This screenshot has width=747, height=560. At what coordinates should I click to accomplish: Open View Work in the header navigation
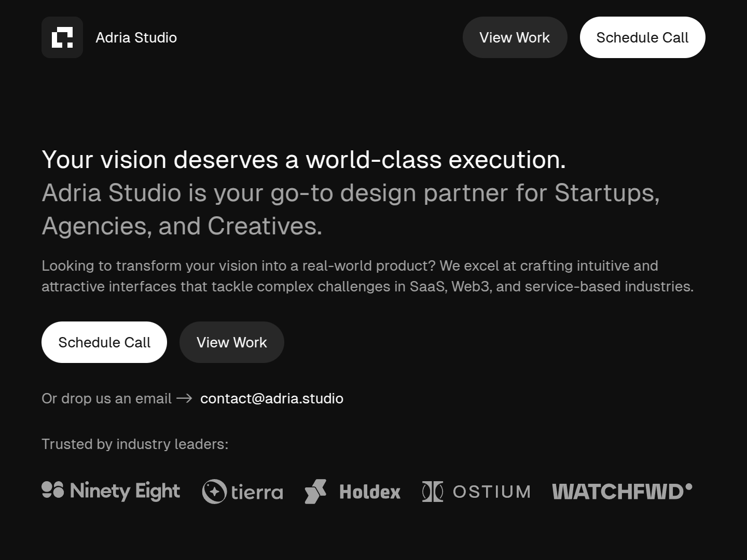click(514, 37)
